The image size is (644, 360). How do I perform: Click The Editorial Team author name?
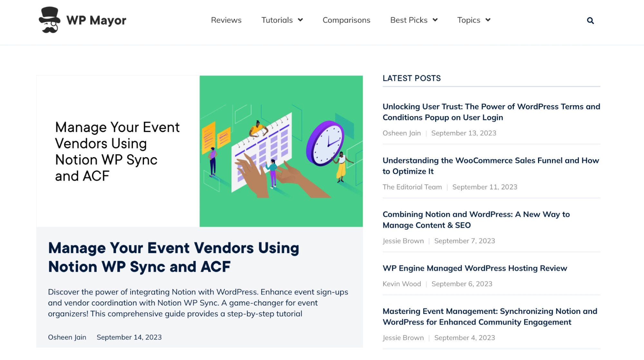(412, 187)
